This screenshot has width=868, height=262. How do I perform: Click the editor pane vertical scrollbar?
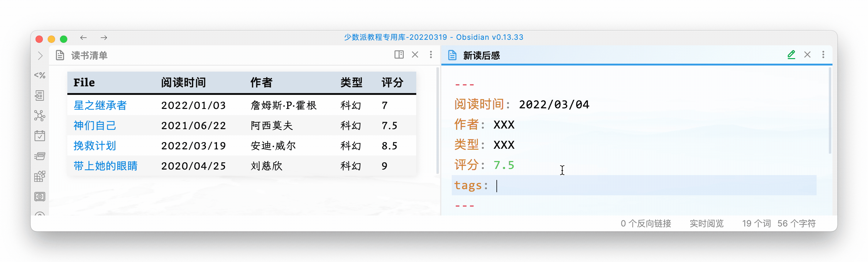tap(829, 111)
